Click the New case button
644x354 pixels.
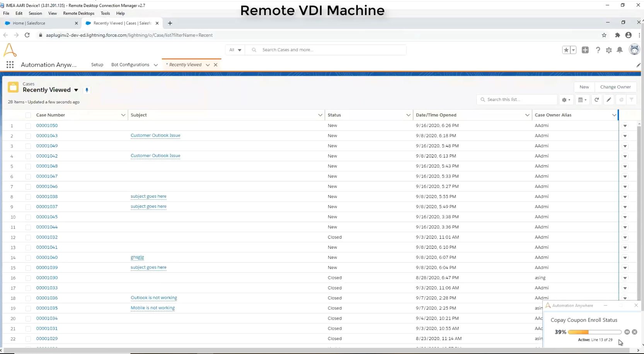point(584,87)
